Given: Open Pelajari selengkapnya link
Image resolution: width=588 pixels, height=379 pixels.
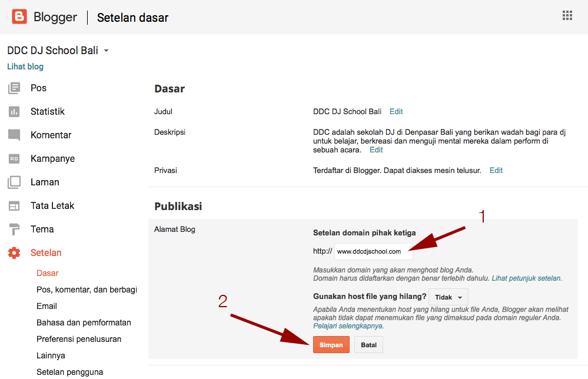Looking at the screenshot, I should [348, 326].
